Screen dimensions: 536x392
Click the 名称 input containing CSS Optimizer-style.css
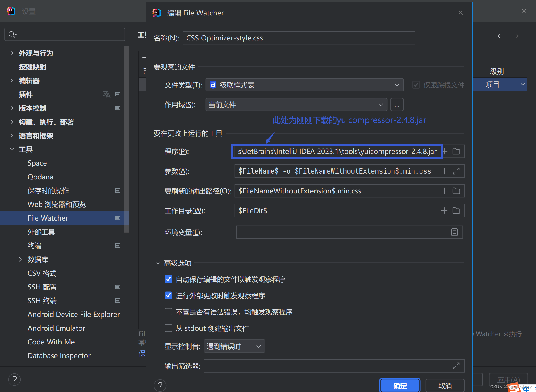pos(299,38)
